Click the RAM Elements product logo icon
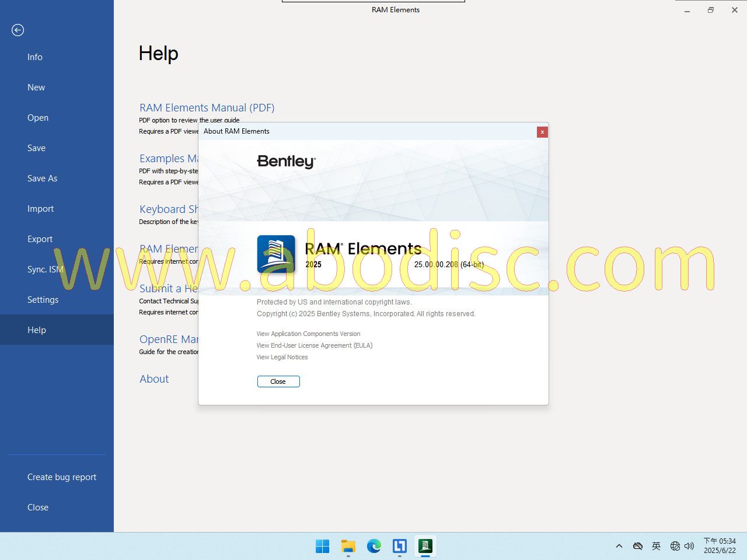Viewport: 747px width, 560px height. click(x=276, y=254)
